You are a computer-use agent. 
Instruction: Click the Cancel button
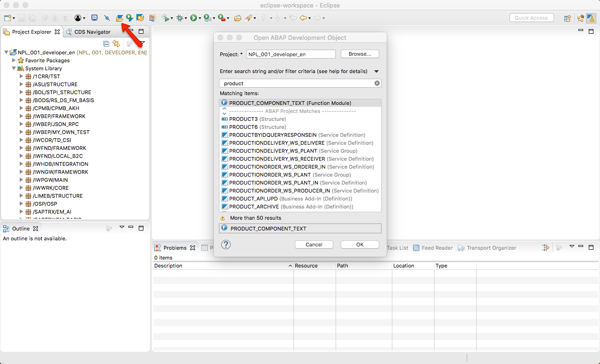314,245
